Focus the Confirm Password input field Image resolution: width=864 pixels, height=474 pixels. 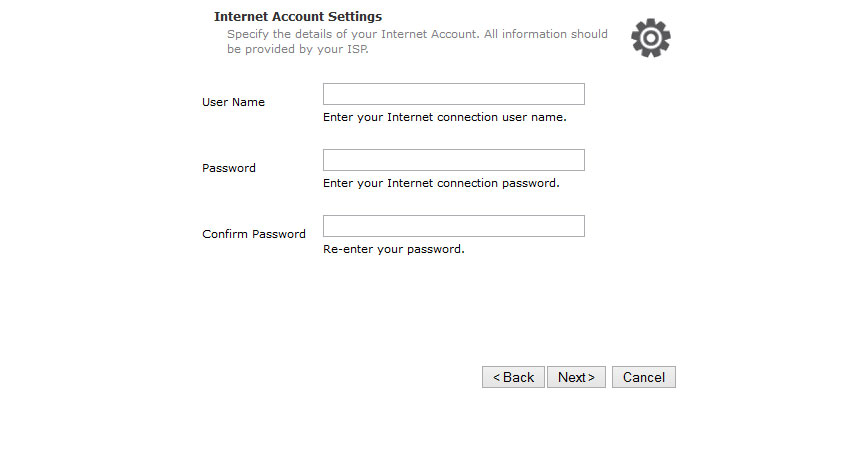coord(453,226)
